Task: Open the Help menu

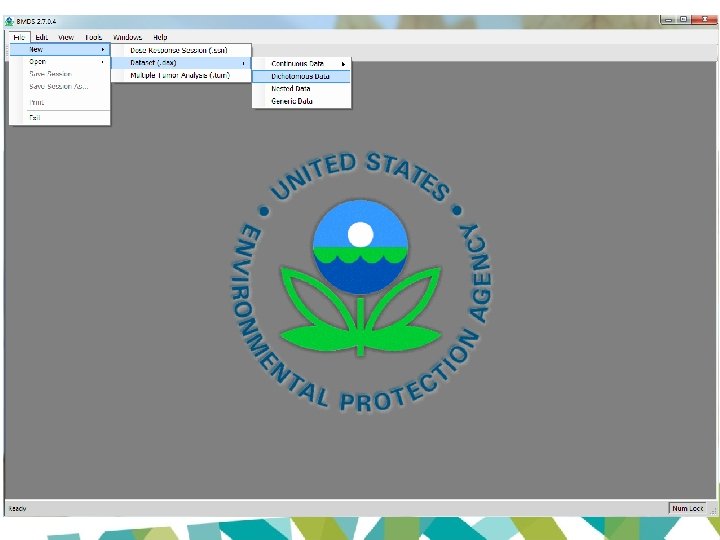Action: [x=160, y=37]
